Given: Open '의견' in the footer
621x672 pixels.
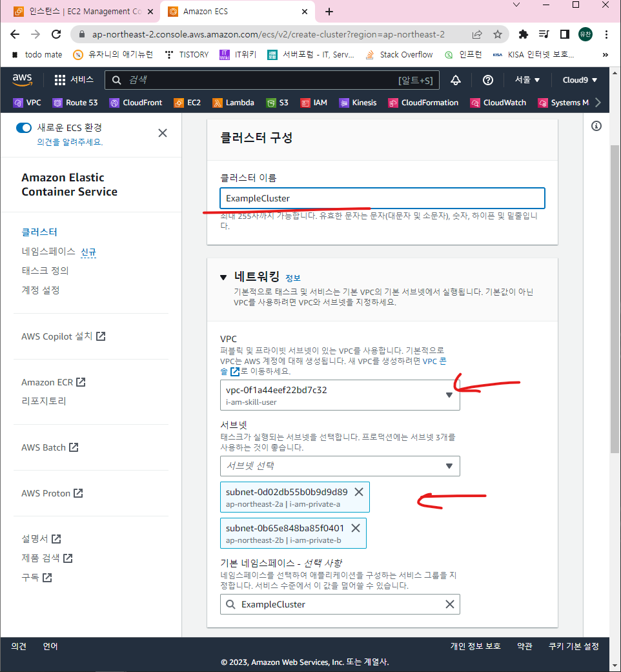Looking at the screenshot, I should [x=19, y=646].
